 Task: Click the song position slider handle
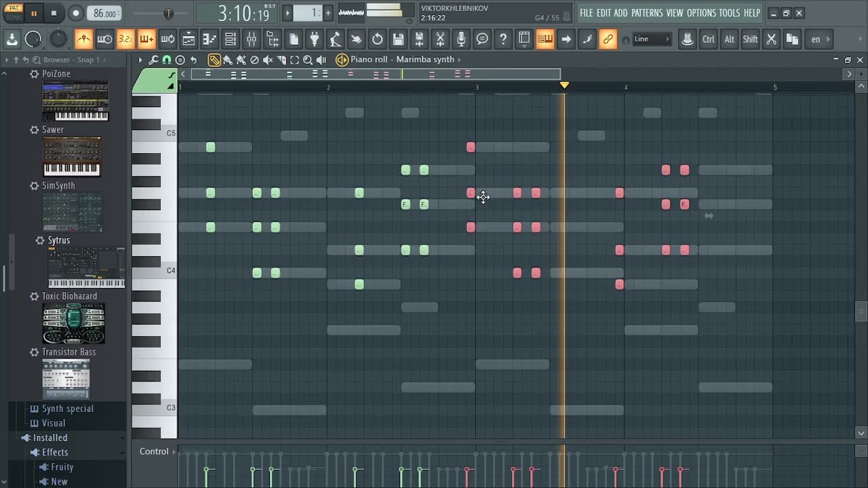tap(168, 14)
